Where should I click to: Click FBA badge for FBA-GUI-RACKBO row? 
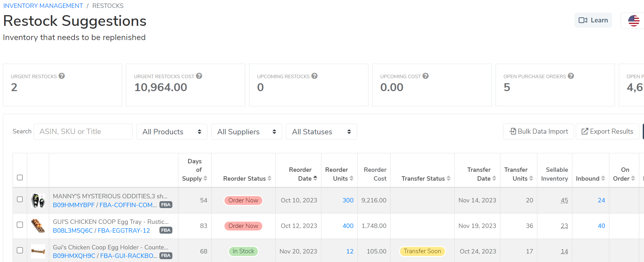[166, 256]
